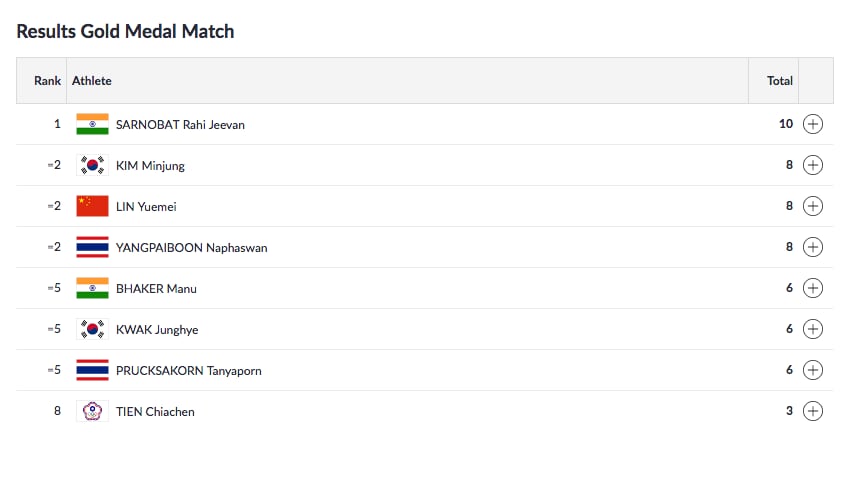The height and width of the screenshot is (484, 866).
Task: Expand the KWAK Junghye row
Action: 813,329
